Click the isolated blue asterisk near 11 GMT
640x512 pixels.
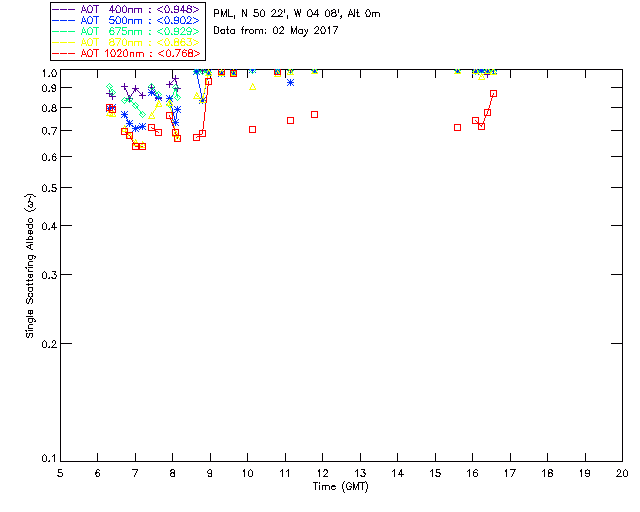290,82
